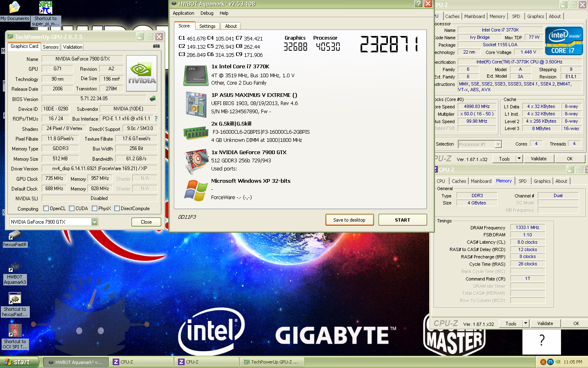Click the BIOS save chip icon in GPU-Z
Screen dimensions: 588x368
coord(153,99)
